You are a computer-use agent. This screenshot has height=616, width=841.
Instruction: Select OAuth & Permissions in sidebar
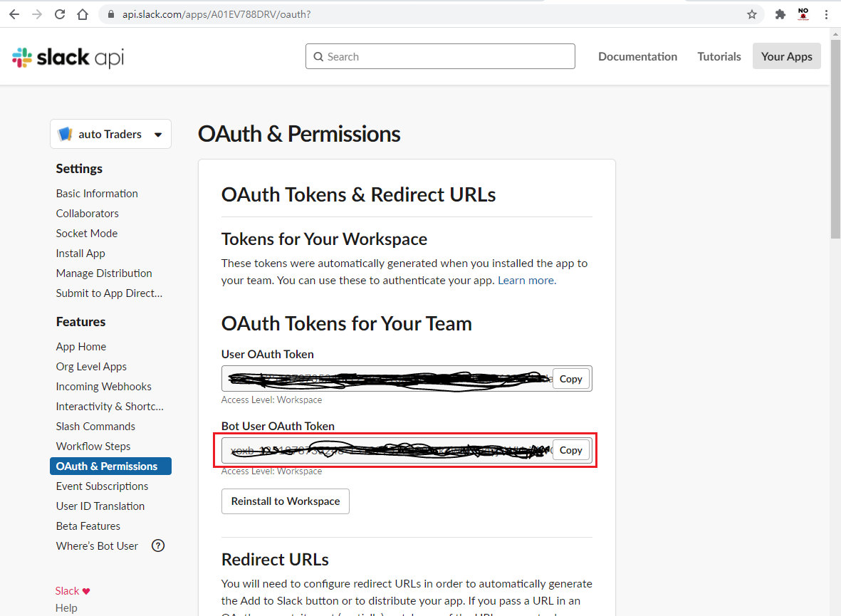click(110, 466)
